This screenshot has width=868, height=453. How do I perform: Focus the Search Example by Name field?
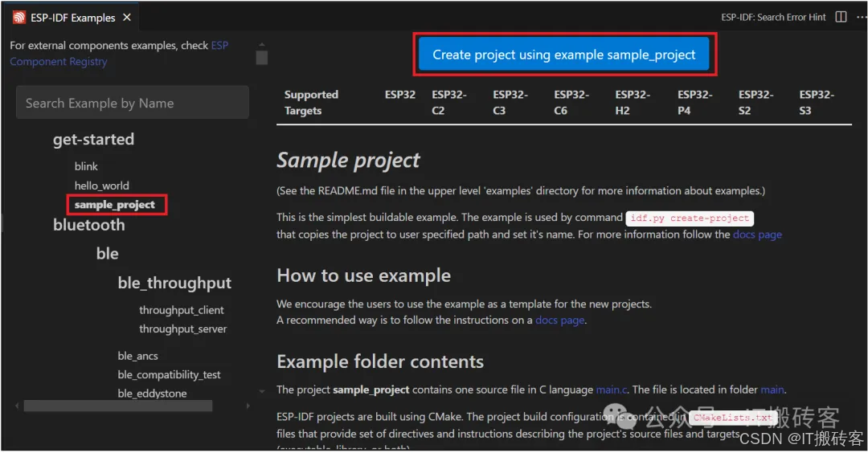point(133,102)
